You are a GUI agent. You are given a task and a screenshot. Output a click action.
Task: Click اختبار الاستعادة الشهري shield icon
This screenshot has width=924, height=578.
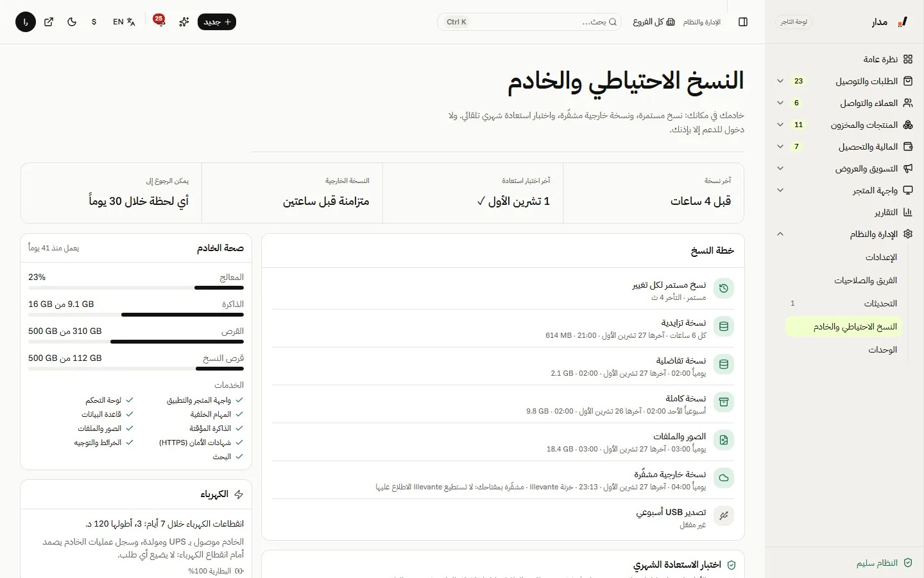coord(732,565)
